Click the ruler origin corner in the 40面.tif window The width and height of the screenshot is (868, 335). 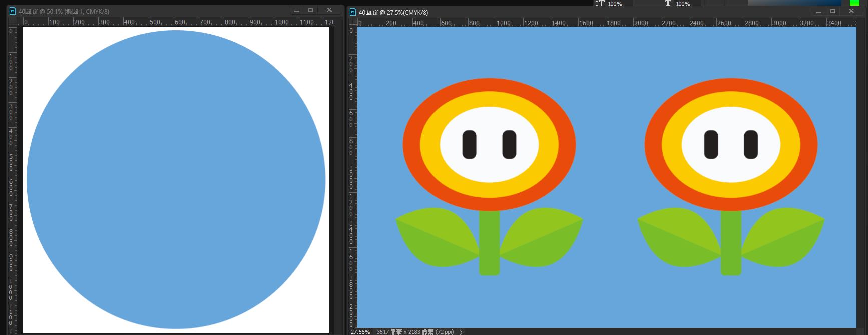352,23
